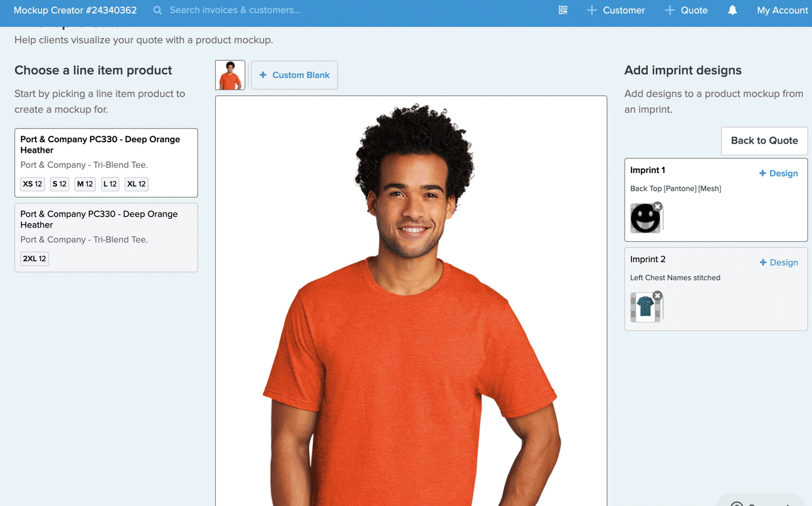Select the smiley face design thumbnail
Screen dimensions: 812x506
(645, 218)
